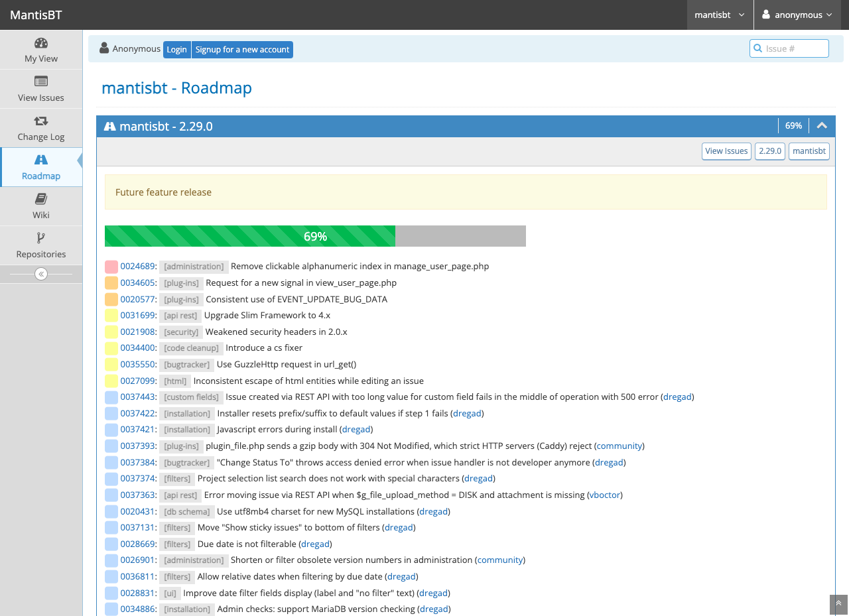Click community link on issue 0037393
The width and height of the screenshot is (849, 616).
coord(619,446)
